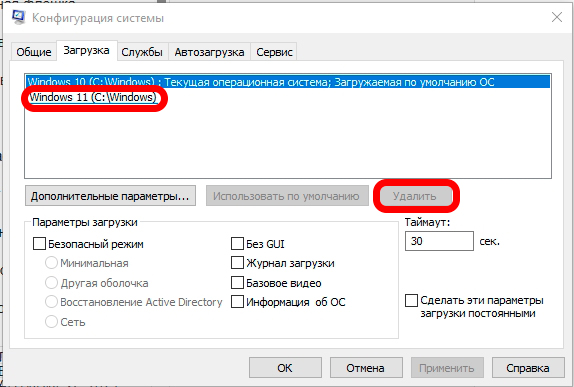Click the Применить button

pyautogui.click(x=447, y=368)
